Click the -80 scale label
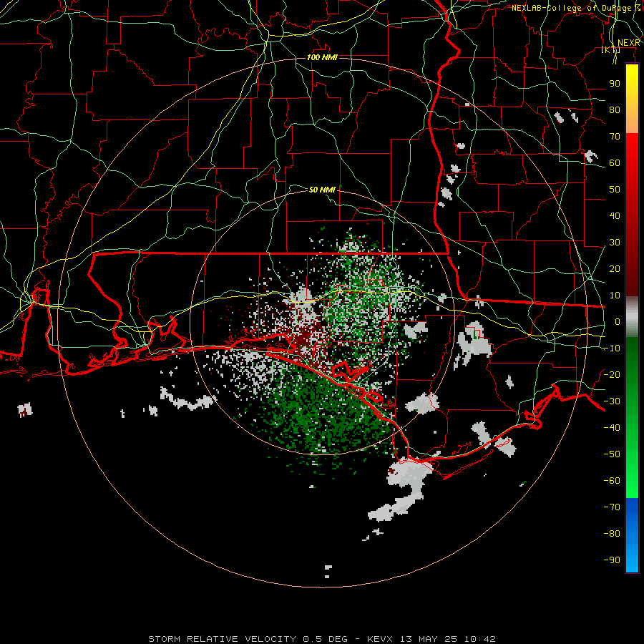Viewport: 644px width, 644px height. pos(612,534)
